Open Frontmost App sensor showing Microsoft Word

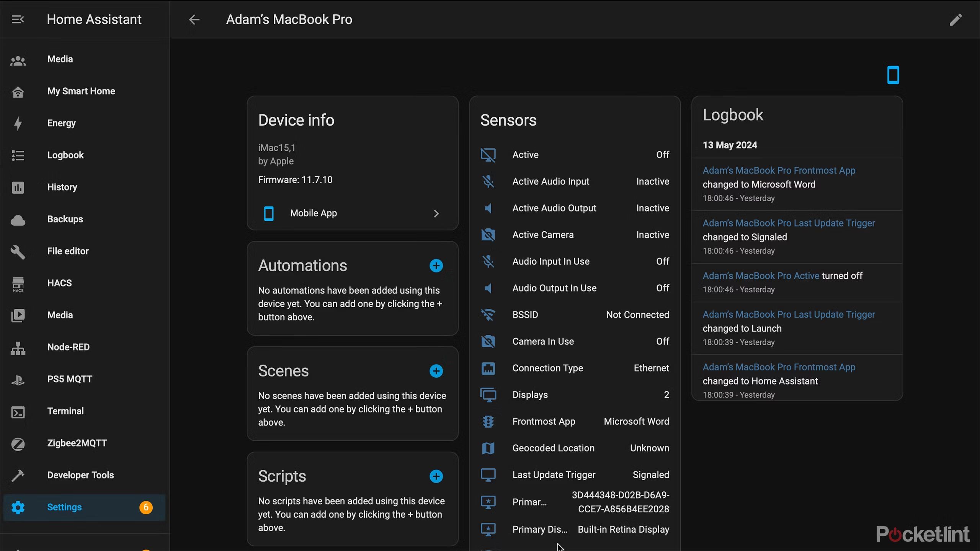(x=575, y=422)
